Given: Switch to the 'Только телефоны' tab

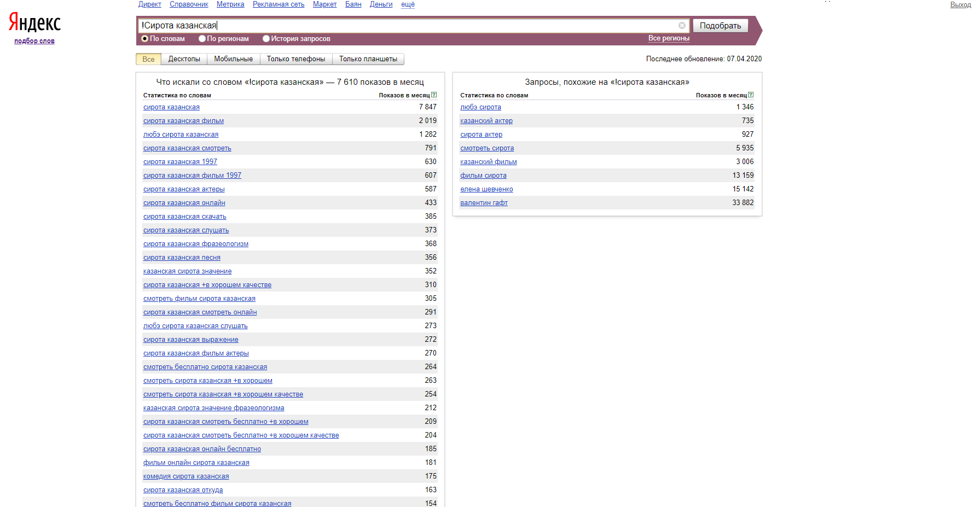Looking at the screenshot, I should click(x=295, y=59).
